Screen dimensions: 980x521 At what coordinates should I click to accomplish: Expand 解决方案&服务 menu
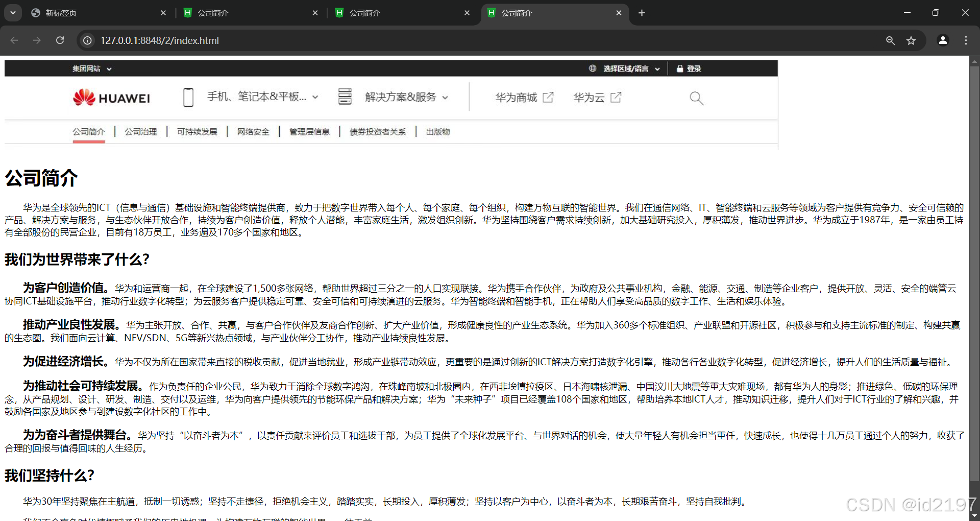click(x=406, y=97)
